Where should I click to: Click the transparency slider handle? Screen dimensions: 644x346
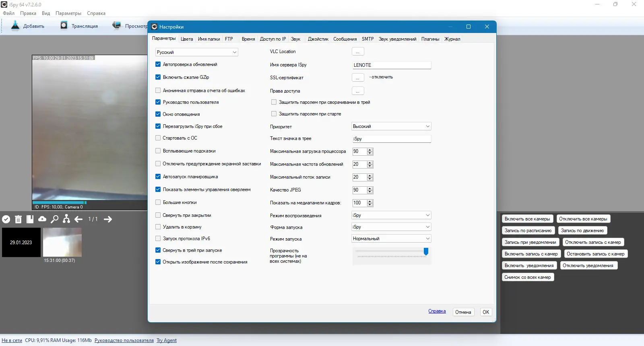[426, 251]
